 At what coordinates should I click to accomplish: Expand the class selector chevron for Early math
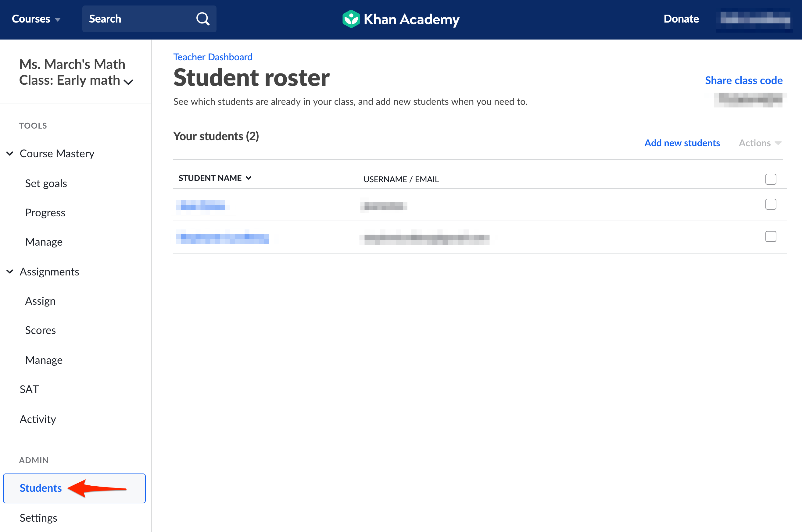coord(128,82)
